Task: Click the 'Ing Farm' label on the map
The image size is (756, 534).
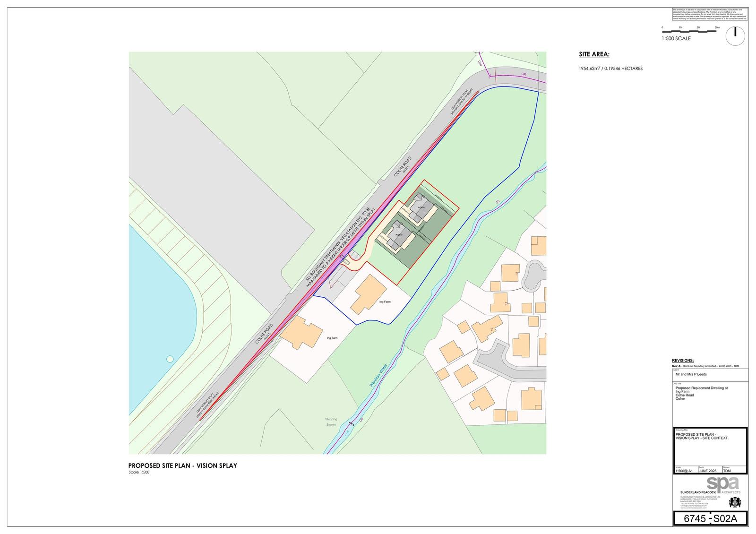Action: click(385, 301)
